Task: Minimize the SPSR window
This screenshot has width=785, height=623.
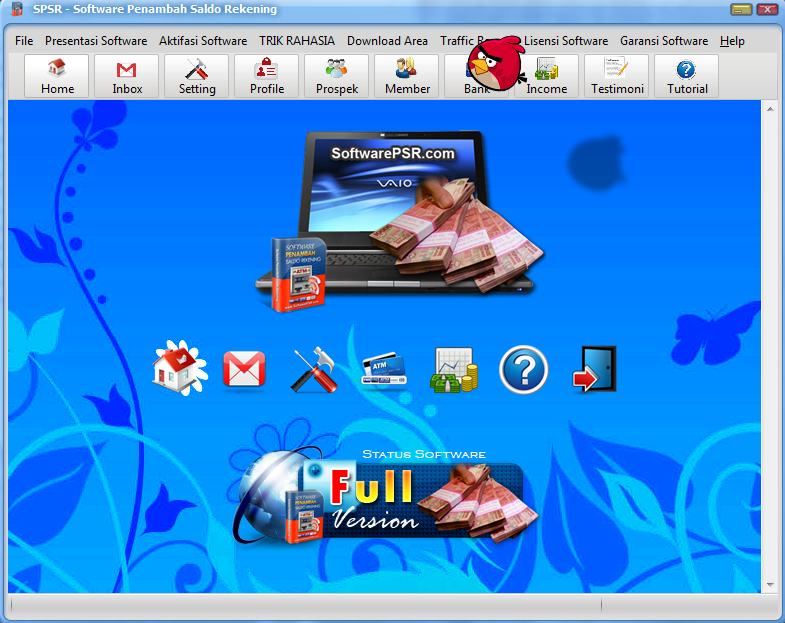Action: pyautogui.click(x=741, y=9)
